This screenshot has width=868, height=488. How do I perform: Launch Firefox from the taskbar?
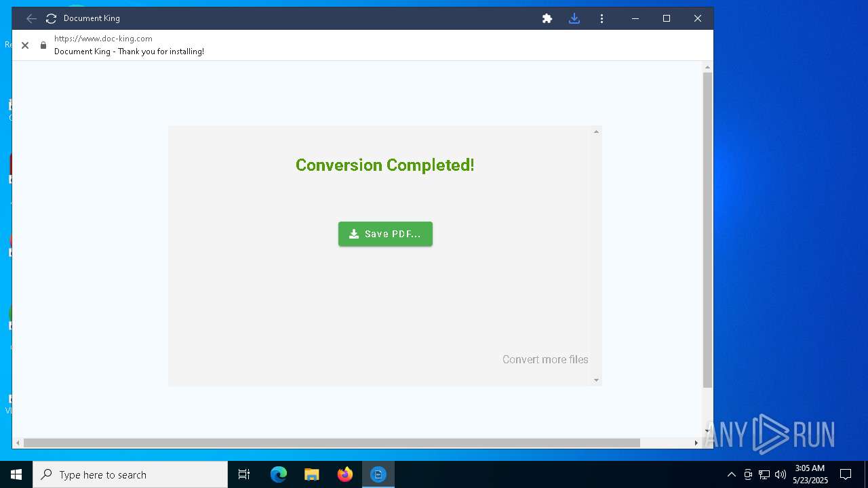point(345,474)
